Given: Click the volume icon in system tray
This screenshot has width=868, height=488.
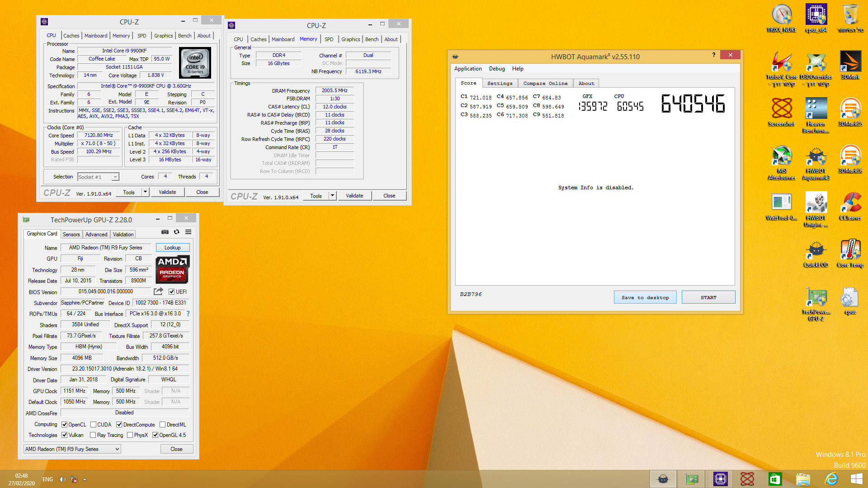Looking at the screenshot, I should 62,479.
